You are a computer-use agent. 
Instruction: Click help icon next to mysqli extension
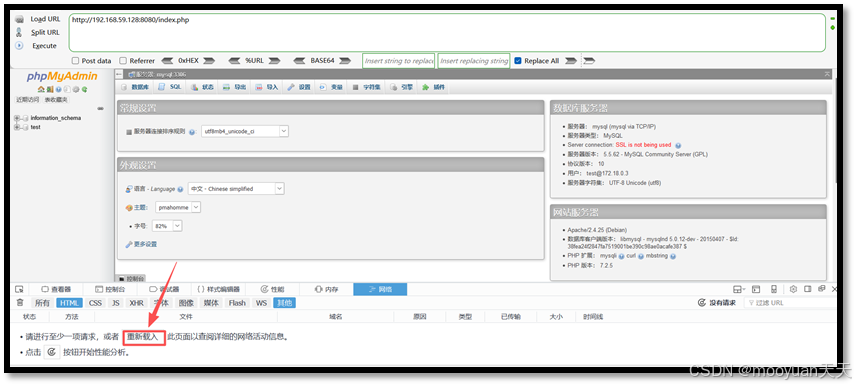tap(621, 256)
